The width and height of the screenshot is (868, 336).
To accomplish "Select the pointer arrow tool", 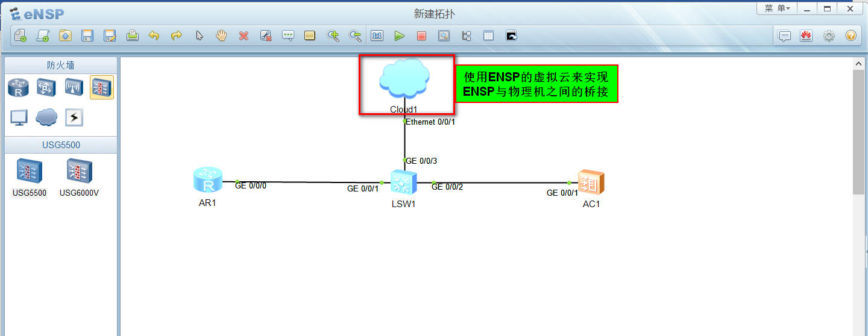I will (x=199, y=36).
